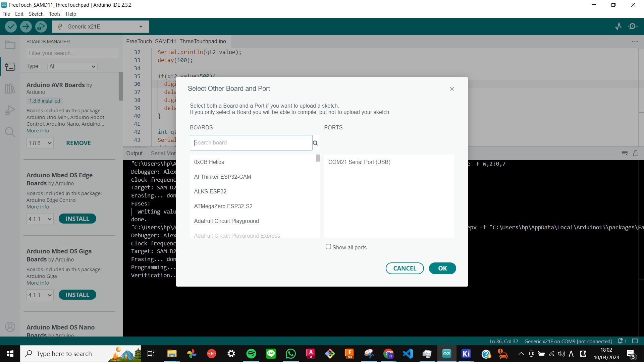Click the verify/compile button
The width and height of the screenshot is (644, 362).
tap(11, 26)
